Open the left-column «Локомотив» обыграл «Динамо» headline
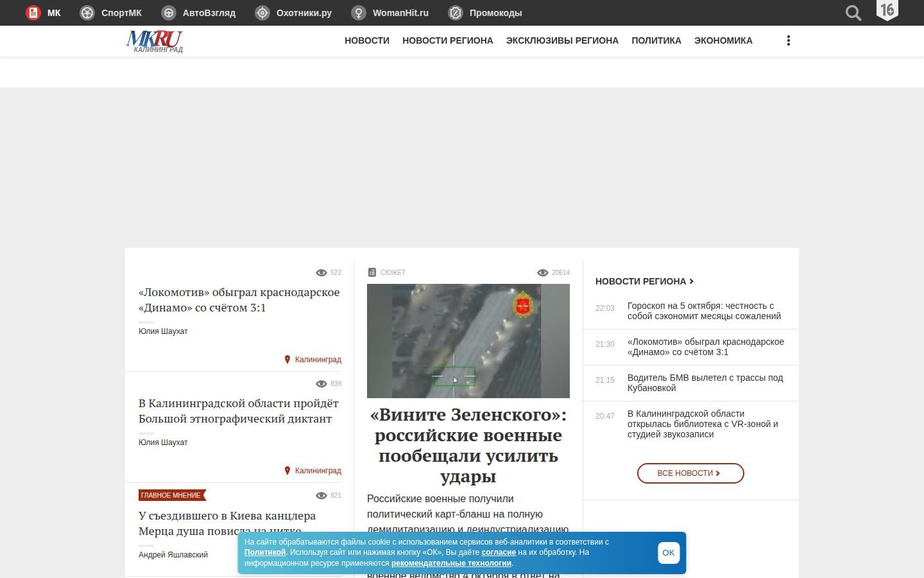 point(239,300)
